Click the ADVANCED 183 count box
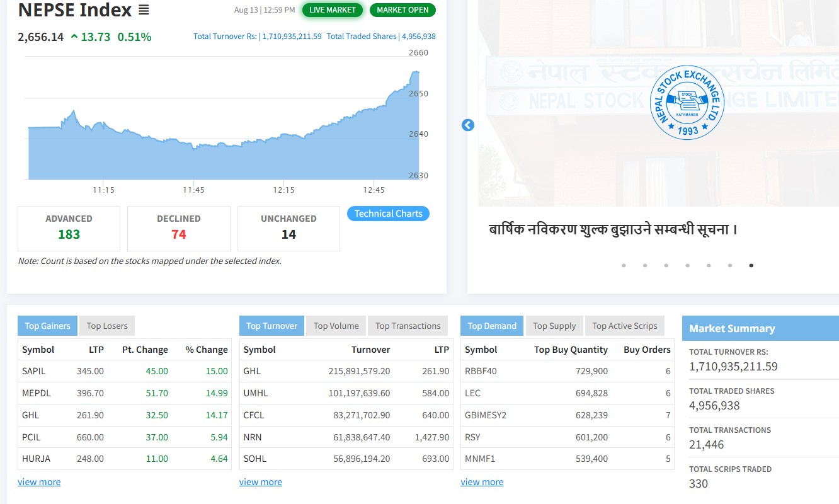Image resolution: width=839 pixels, height=504 pixels. (69, 228)
